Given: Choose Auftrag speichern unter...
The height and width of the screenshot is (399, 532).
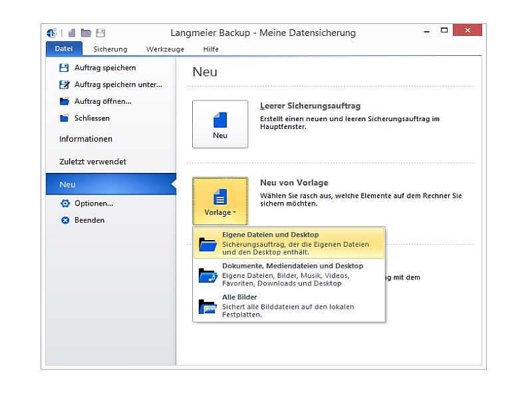Looking at the screenshot, I should [x=118, y=84].
